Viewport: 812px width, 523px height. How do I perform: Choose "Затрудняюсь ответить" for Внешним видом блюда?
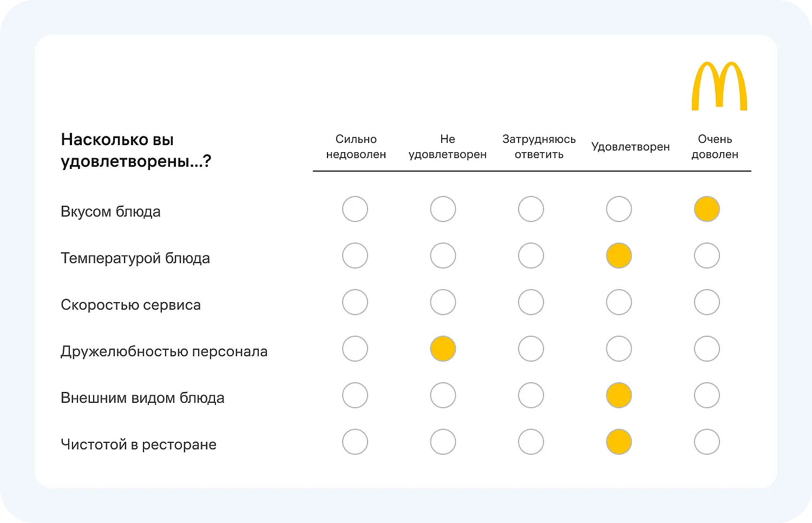pos(531,395)
